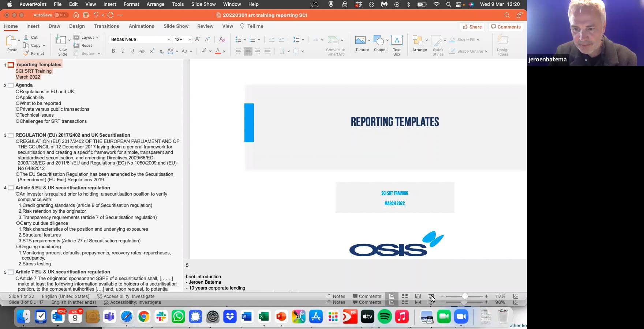Open the Shapes gallery
Viewport: 644px width, 329px height.
(380, 44)
